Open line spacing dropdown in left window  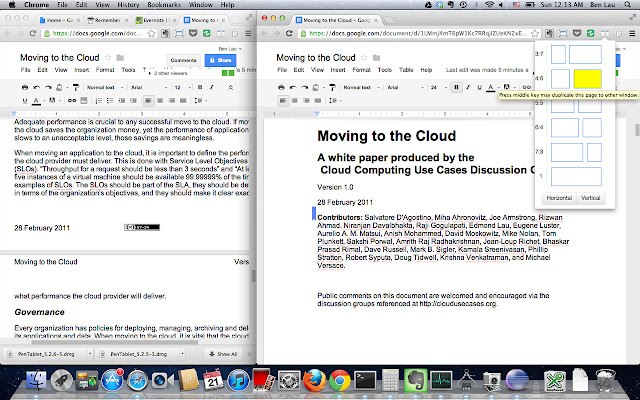tap(200, 100)
